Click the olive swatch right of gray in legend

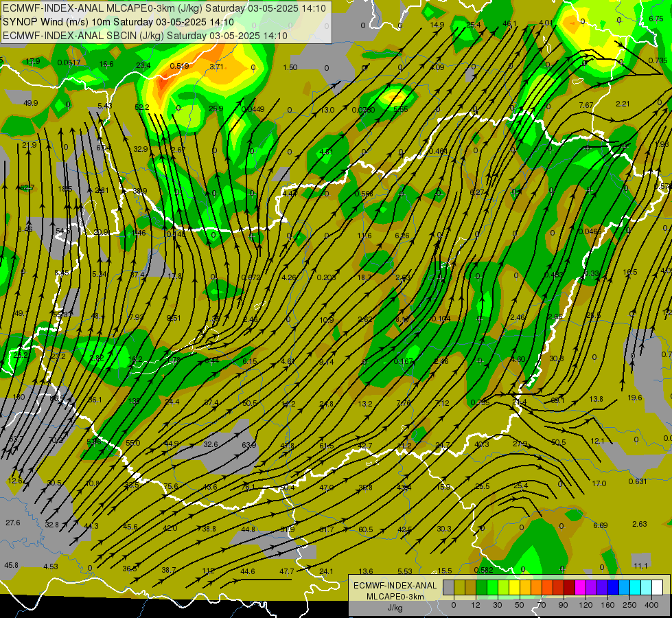[x=459, y=587]
